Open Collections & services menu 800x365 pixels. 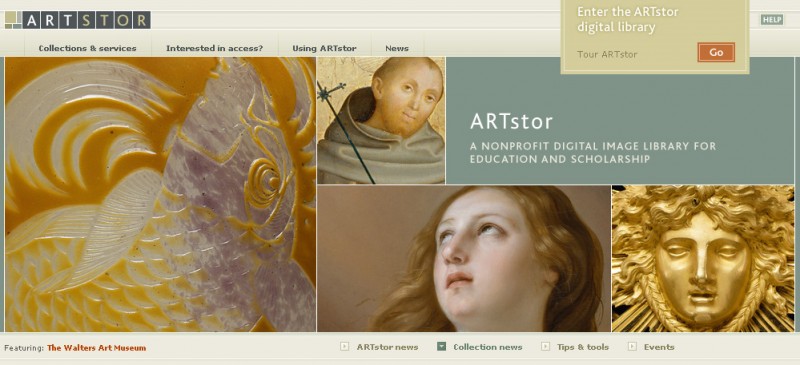tap(88, 48)
